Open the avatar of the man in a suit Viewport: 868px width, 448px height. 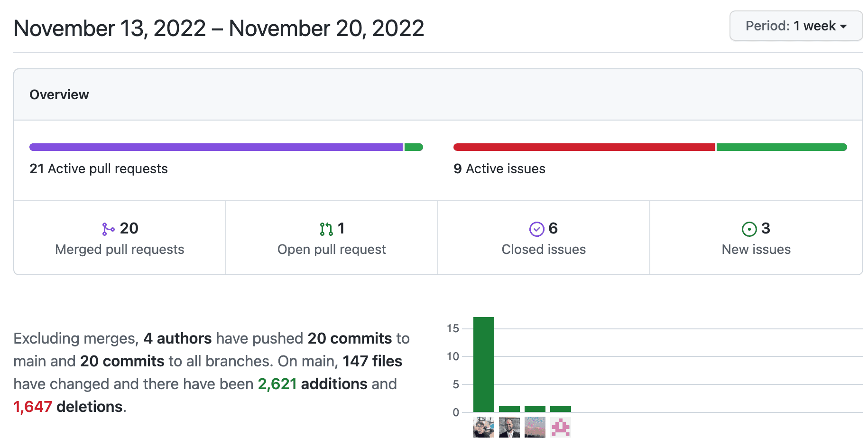(x=509, y=427)
